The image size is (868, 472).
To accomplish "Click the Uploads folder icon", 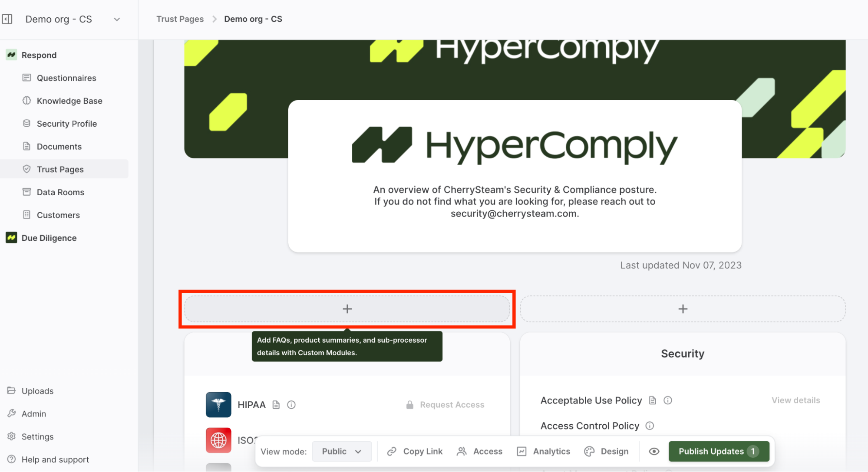I will (11, 390).
